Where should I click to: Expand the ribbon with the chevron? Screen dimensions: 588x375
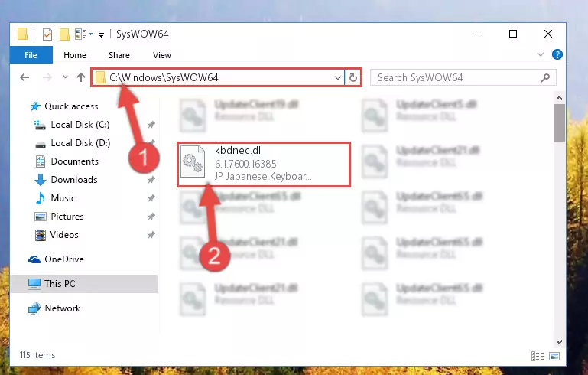(x=541, y=55)
